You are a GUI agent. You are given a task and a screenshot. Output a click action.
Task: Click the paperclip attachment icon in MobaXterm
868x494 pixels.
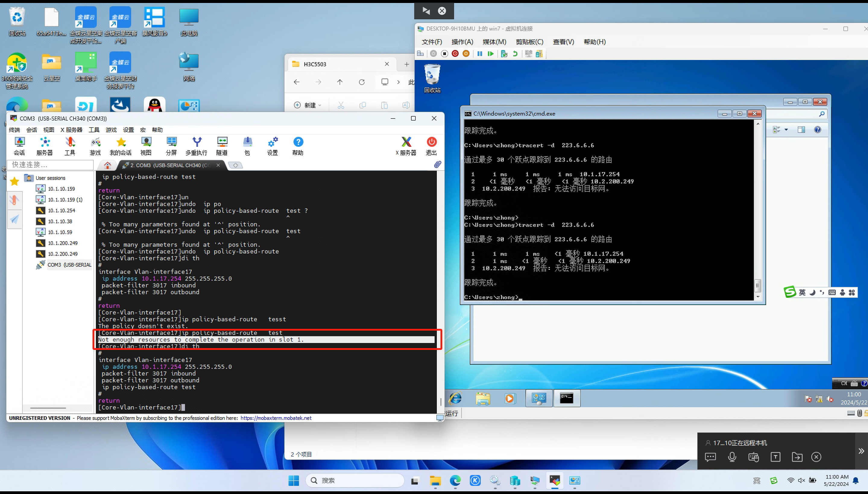tap(437, 165)
